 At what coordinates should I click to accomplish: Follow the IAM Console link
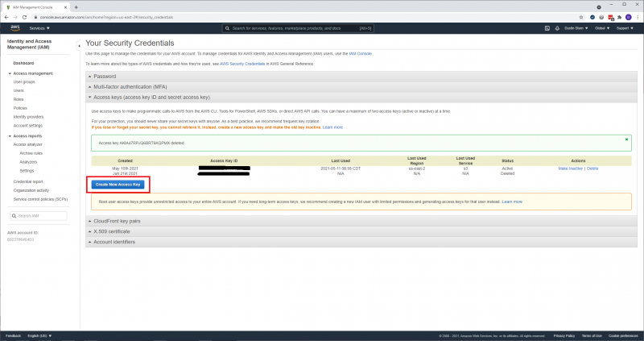(360, 54)
